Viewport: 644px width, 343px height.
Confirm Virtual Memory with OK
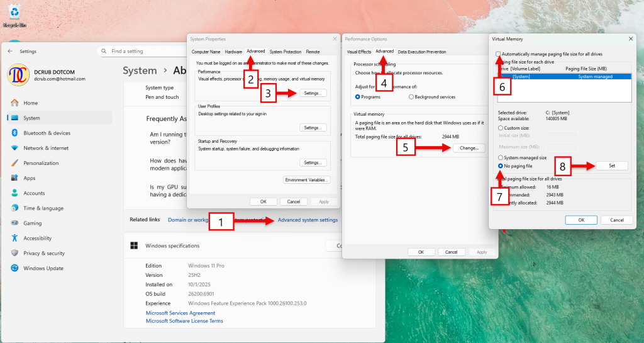point(581,220)
